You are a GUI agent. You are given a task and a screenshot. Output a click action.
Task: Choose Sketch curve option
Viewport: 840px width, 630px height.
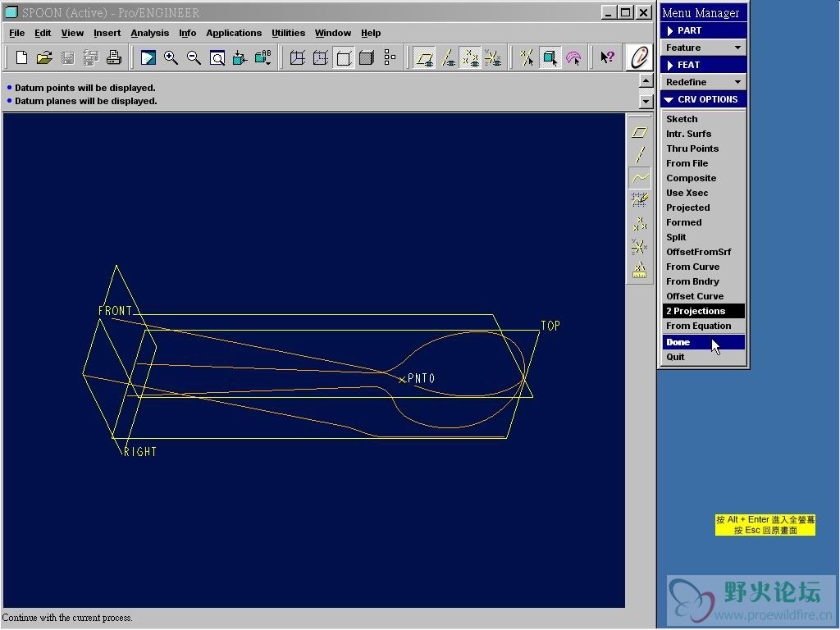tap(703, 119)
